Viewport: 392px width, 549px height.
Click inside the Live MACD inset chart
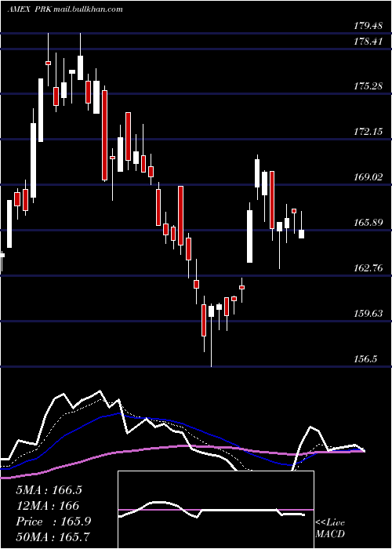216,510
